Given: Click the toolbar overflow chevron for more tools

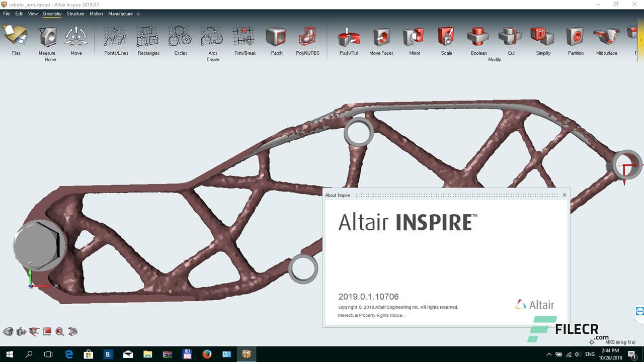Looking at the screenshot, I should [641, 40].
